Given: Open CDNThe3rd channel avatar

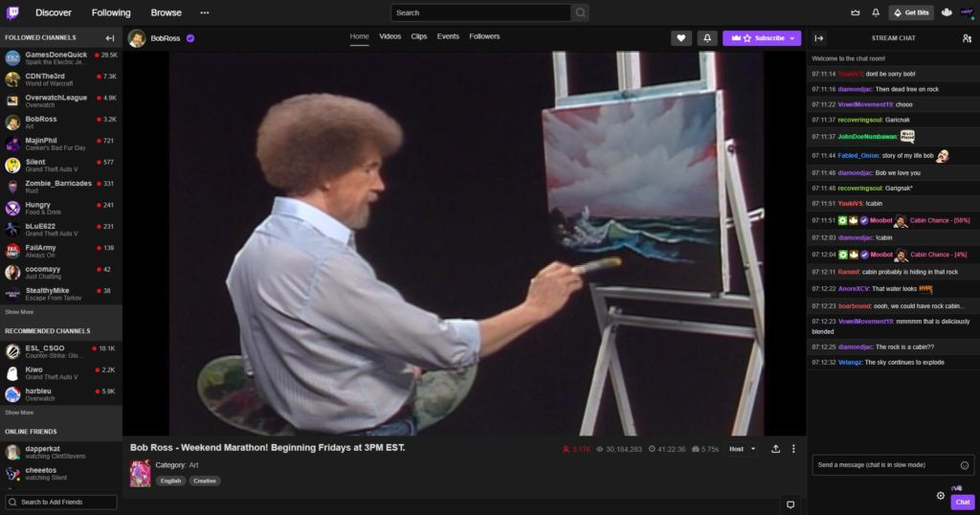Looking at the screenshot, I should point(12,79).
